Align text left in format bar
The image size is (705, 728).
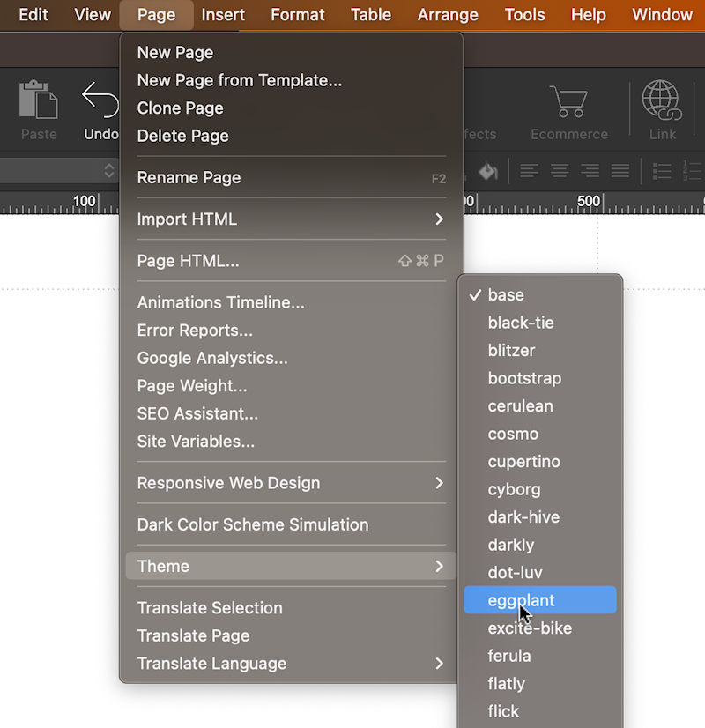pyautogui.click(x=529, y=171)
